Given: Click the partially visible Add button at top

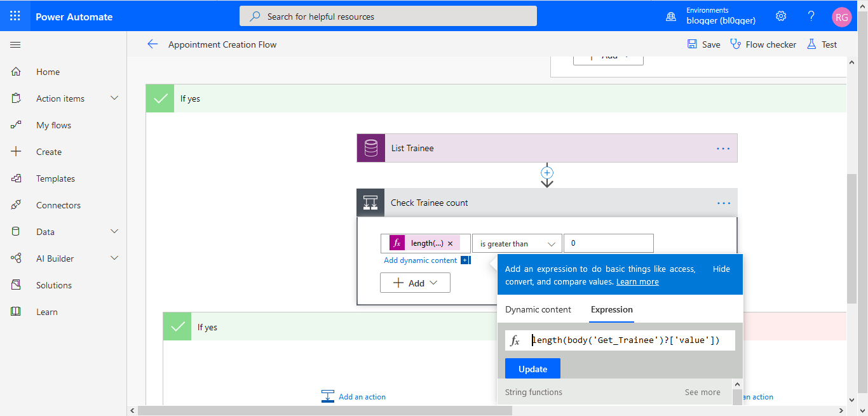Looking at the screenshot, I should click(x=608, y=58).
